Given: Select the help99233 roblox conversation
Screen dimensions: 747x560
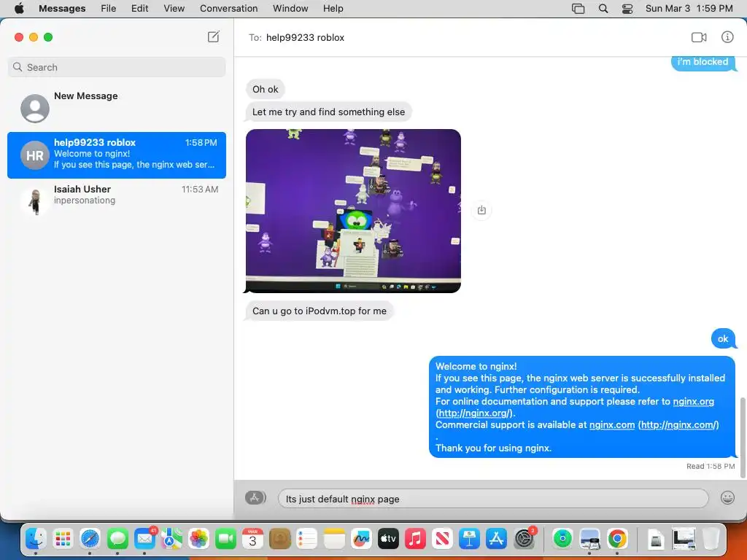Looking at the screenshot, I should click(116, 155).
